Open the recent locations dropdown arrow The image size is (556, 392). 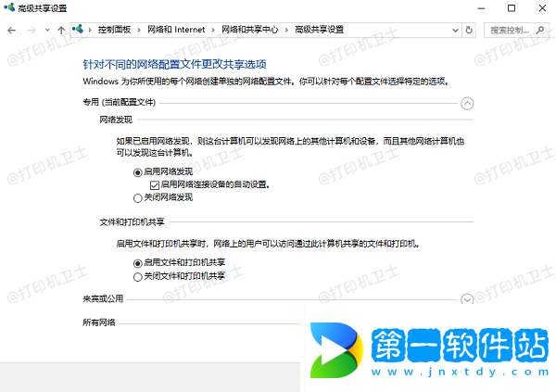[47, 31]
